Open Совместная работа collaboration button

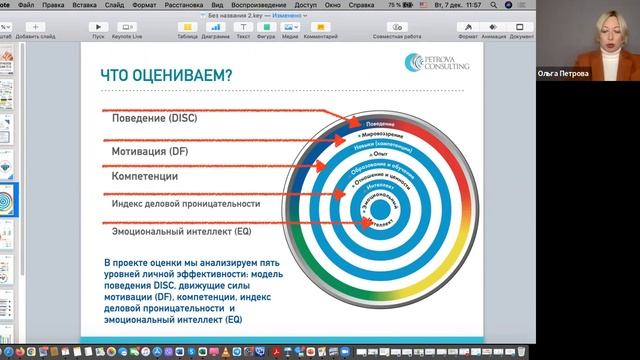tap(397, 27)
